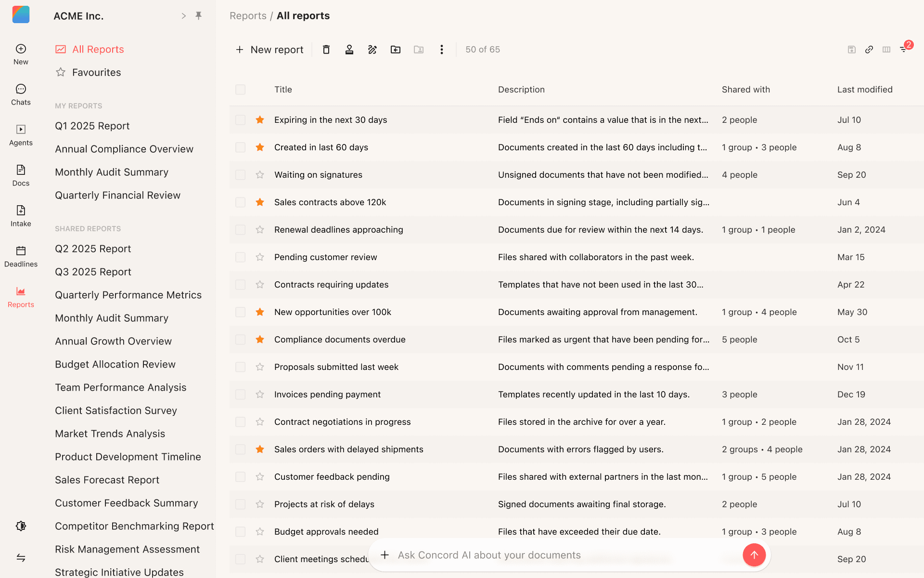This screenshot has height=578, width=924.
Task: Open the three-dot more actions menu
Action: click(x=441, y=50)
